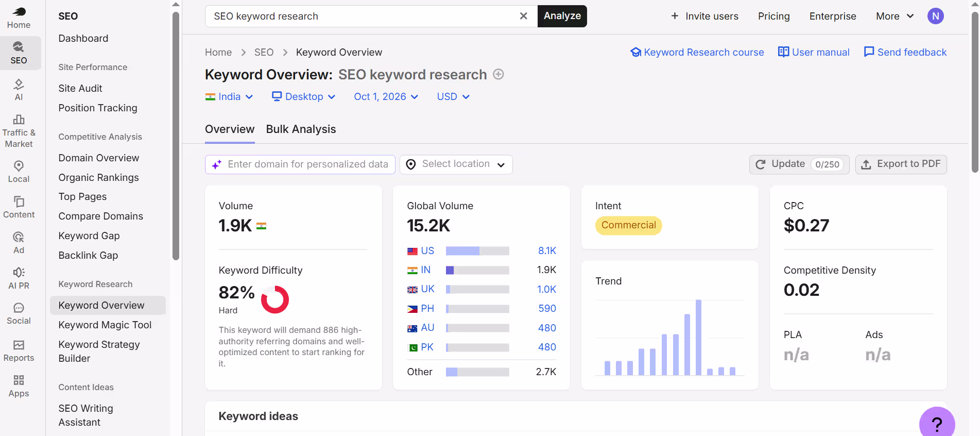Image resolution: width=980 pixels, height=436 pixels.
Task: Open the US global volume row
Action: click(x=482, y=251)
